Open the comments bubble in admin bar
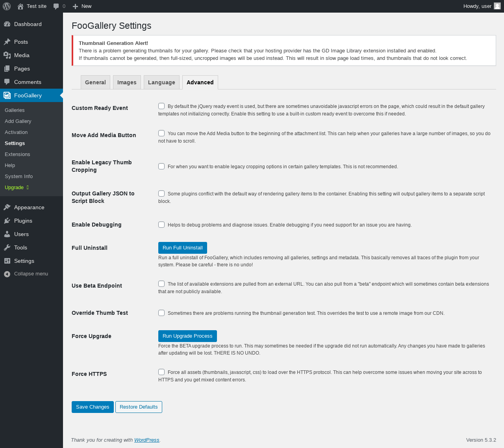This screenshot has height=448, width=504. pyautogui.click(x=56, y=6)
